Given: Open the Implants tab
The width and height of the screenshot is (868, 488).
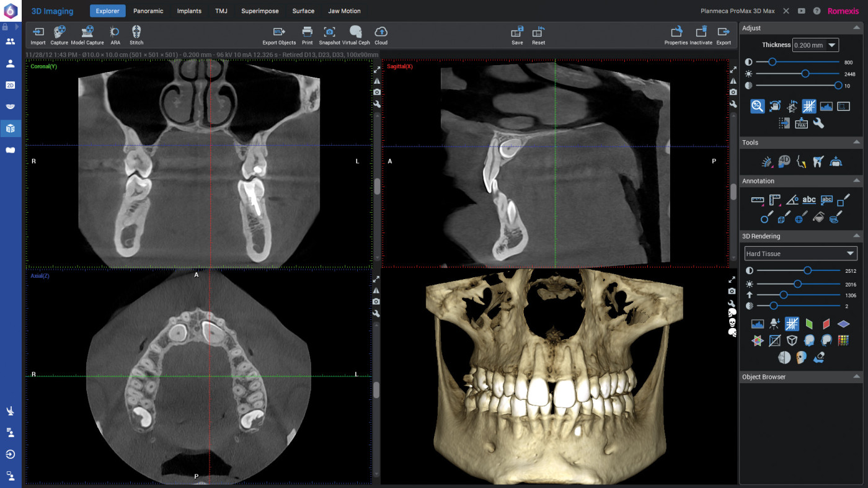Looking at the screenshot, I should pos(189,11).
